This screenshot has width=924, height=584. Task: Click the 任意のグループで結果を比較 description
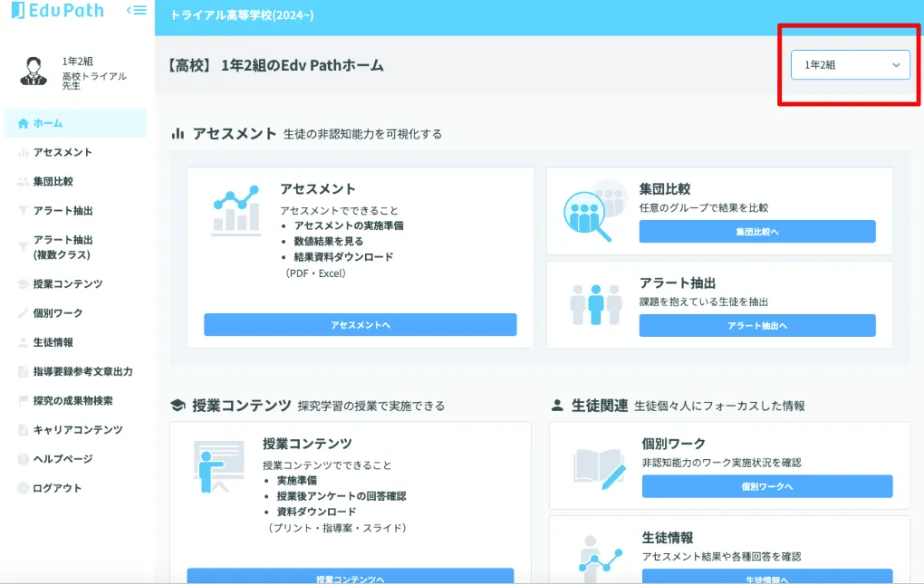pos(704,208)
